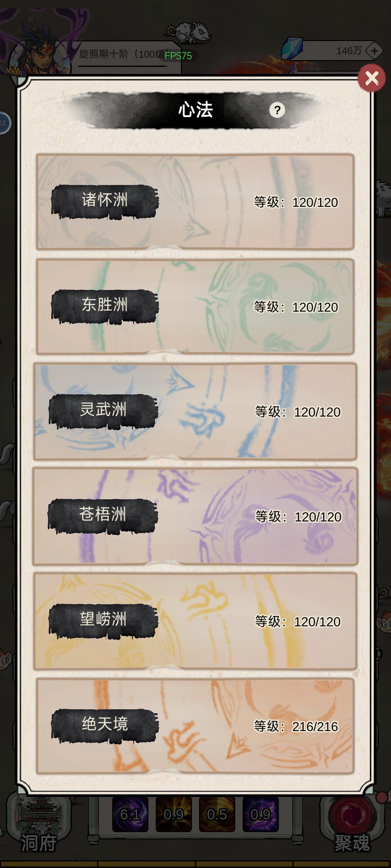Close the 心法 panel with red X
Screen dimensions: 391x868
pos(371,78)
